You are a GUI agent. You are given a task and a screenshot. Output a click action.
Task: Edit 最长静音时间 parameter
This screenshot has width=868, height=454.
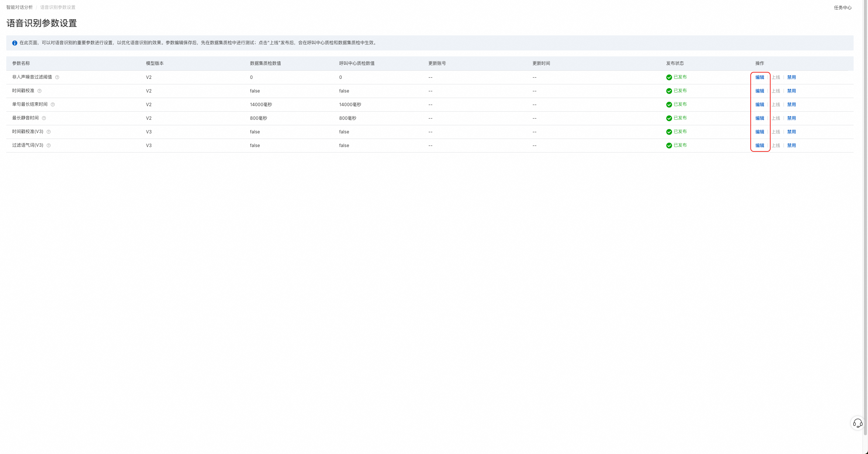pyautogui.click(x=760, y=118)
